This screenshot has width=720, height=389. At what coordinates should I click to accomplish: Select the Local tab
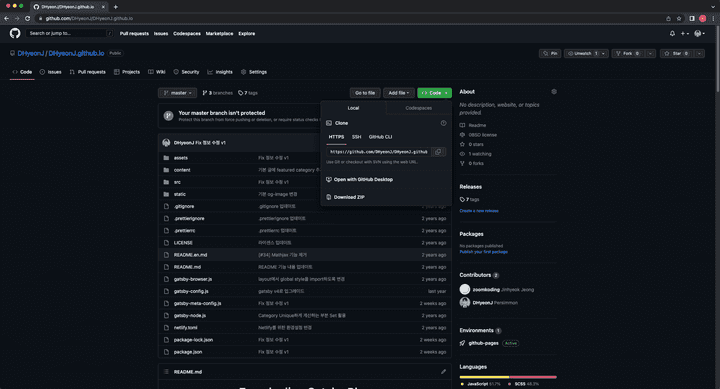coord(353,108)
